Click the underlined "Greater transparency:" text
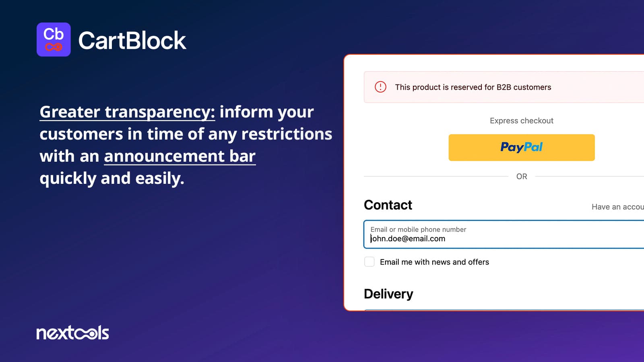The height and width of the screenshot is (362, 644). point(127,112)
